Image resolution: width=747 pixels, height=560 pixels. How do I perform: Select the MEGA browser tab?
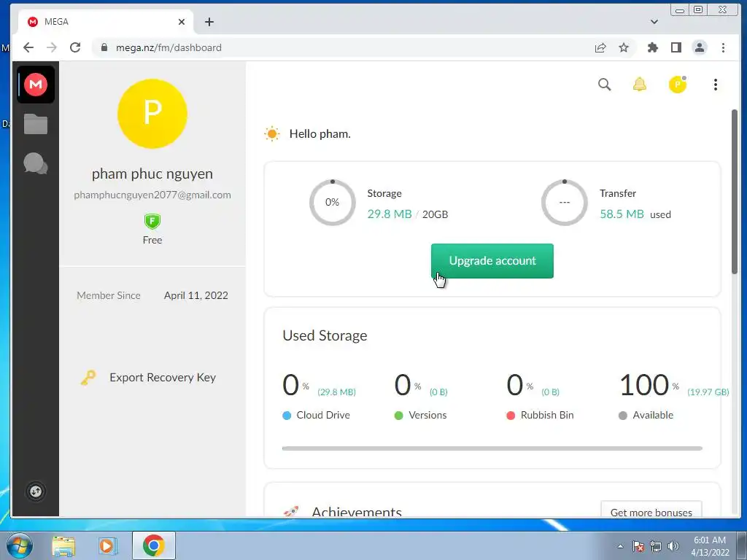coord(105,22)
